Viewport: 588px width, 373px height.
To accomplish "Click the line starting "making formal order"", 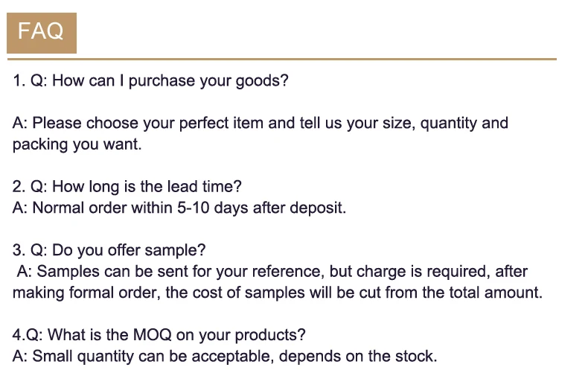I will pyautogui.click(x=277, y=293).
